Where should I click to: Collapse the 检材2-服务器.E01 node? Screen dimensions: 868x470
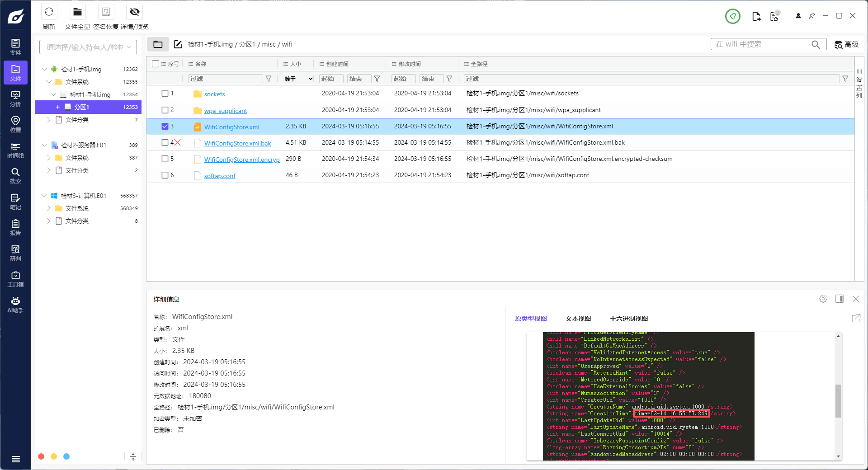pos(44,145)
